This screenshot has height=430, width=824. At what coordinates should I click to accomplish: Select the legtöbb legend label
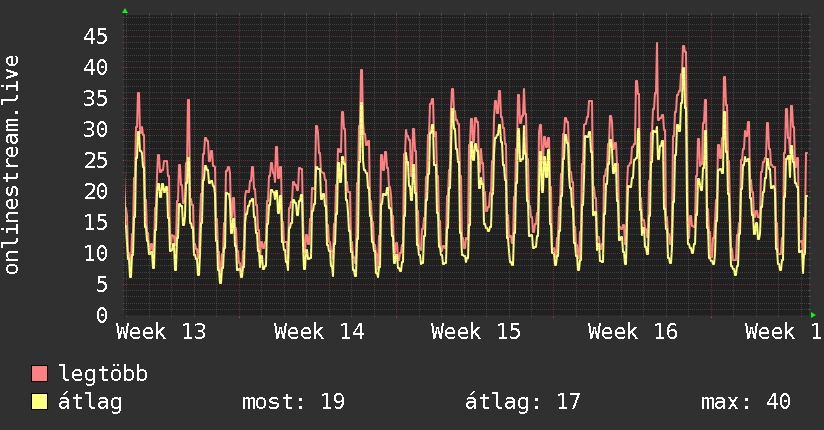pos(103,374)
